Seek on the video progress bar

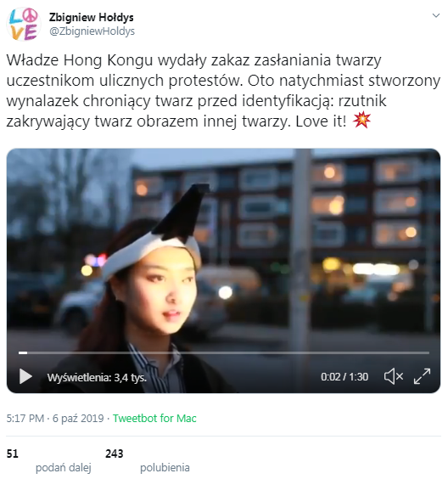pyautogui.click(x=224, y=352)
